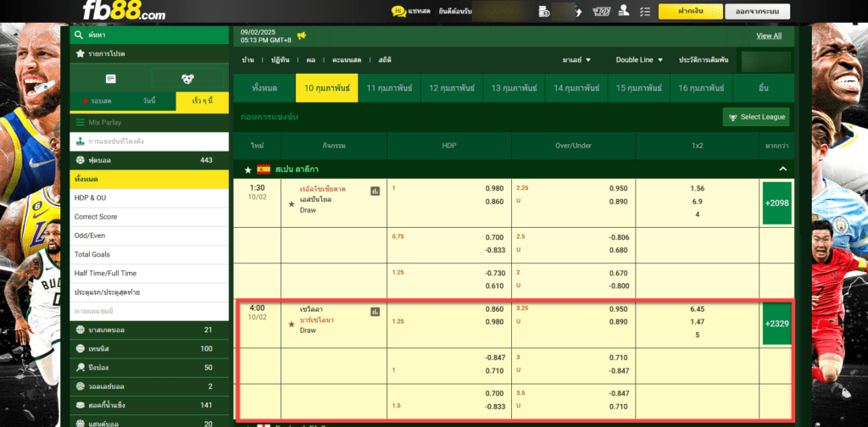This screenshot has height=427, width=868.
Task: Click the basketball icon in sidebar
Action: click(x=81, y=330)
